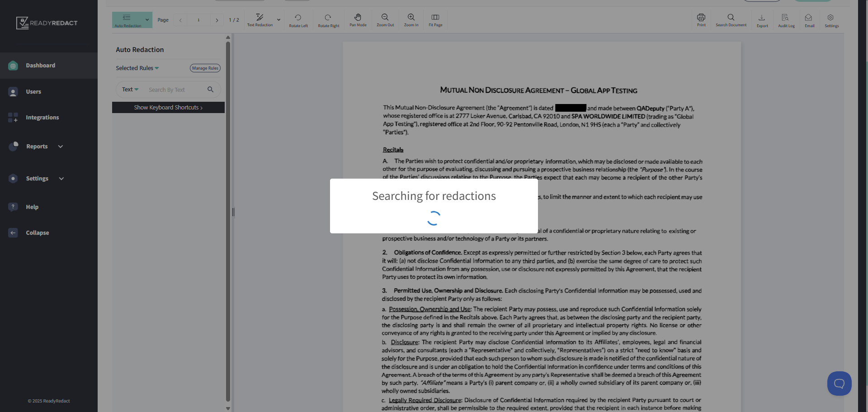Click the ReadyRedact logo
The width and height of the screenshot is (868, 412).
[x=47, y=23]
